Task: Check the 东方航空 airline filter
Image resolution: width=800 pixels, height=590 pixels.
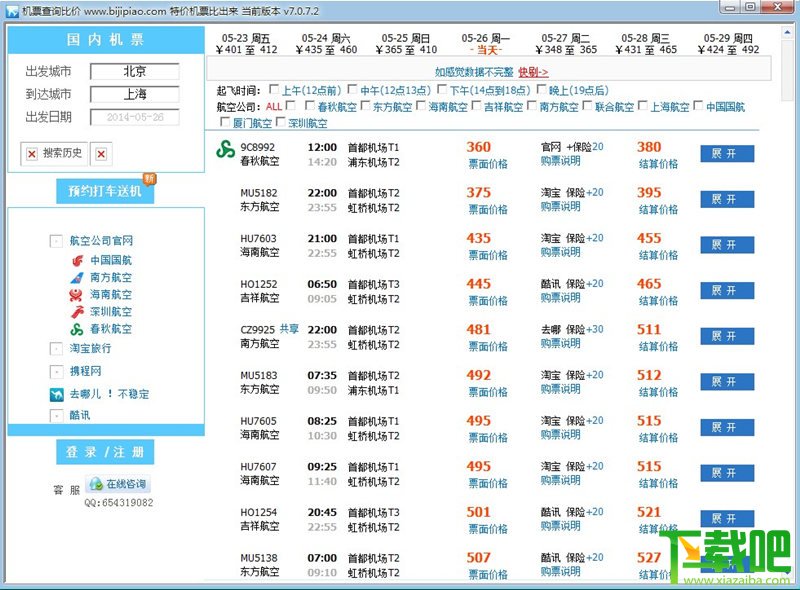Action: (366, 107)
